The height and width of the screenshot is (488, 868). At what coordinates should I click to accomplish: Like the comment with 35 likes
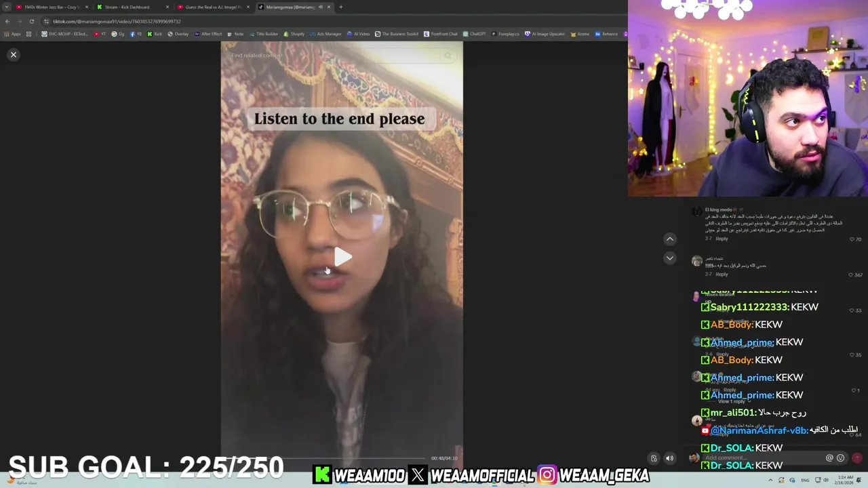pyautogui.click(x=851, y=354)
